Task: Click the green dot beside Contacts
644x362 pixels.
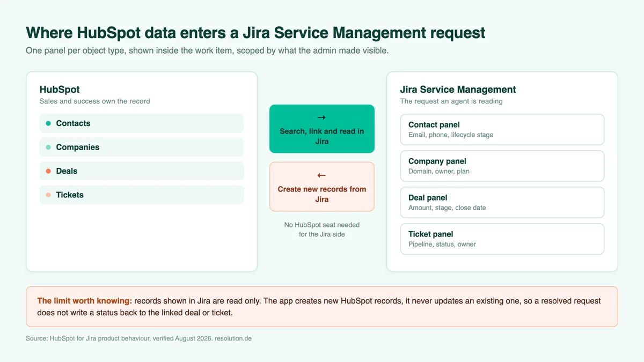Action: coord(48,123)
